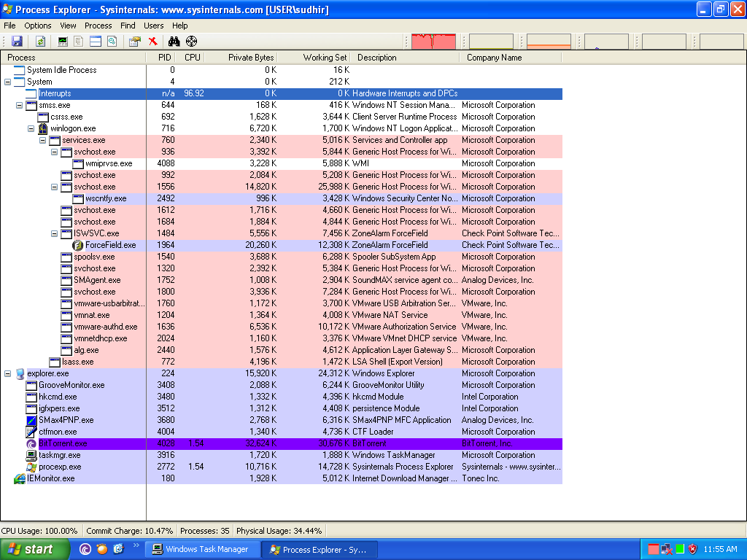The width and height of the screenshot is (747, 560).
Task: Collapse the winlogon.exe tree node
Action: [31, 128]
